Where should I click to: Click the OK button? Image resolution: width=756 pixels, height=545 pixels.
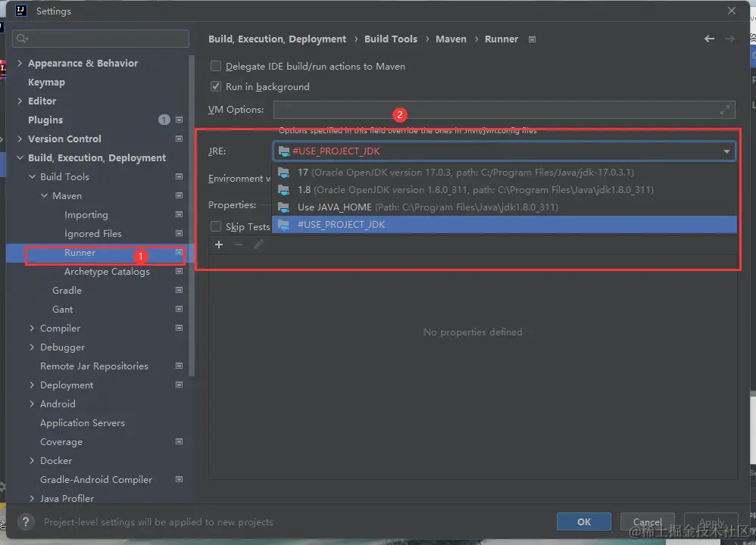pyautogui.click(x=584, y=522)
